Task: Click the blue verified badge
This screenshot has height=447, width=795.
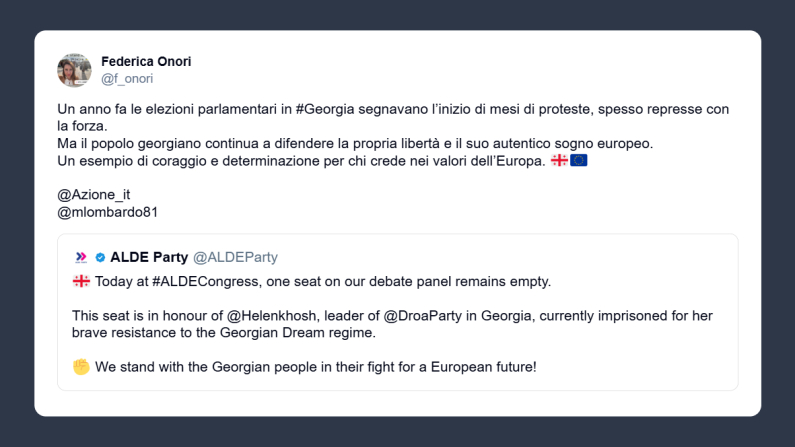Action: click(x=100, y=257)
